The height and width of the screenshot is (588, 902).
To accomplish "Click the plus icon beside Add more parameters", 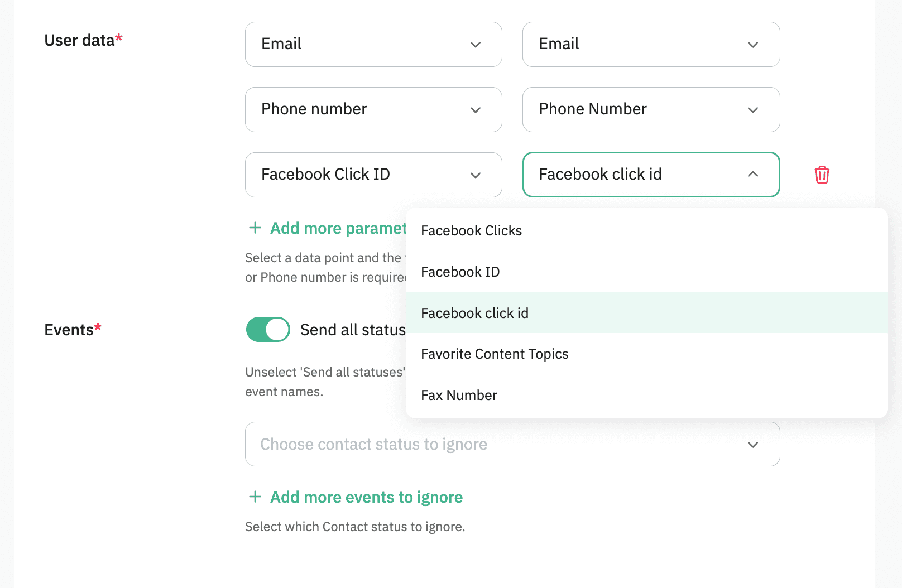I will [x=255, y=228].
